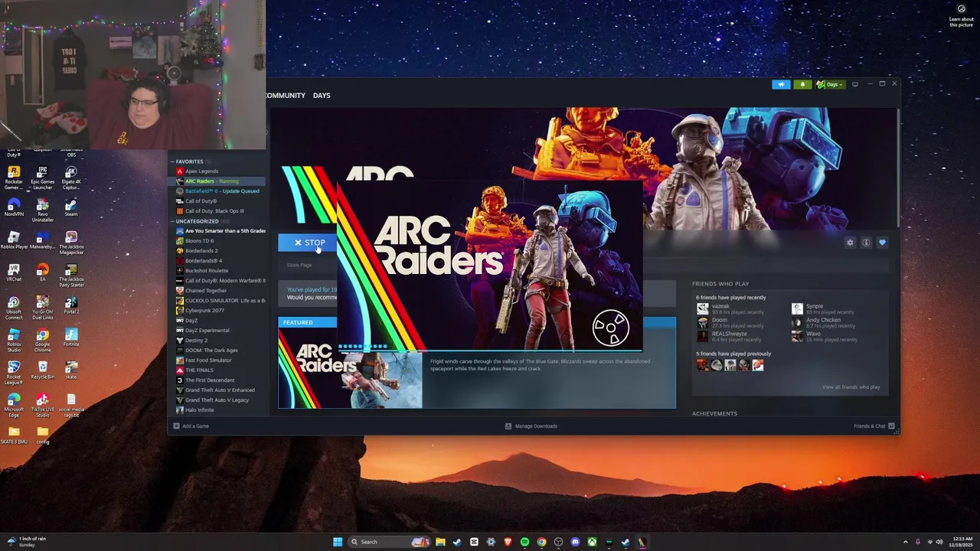Select Call of Duty: Black Ops III
The width and height of the screenshot is (980, 551).
[214, 211]
